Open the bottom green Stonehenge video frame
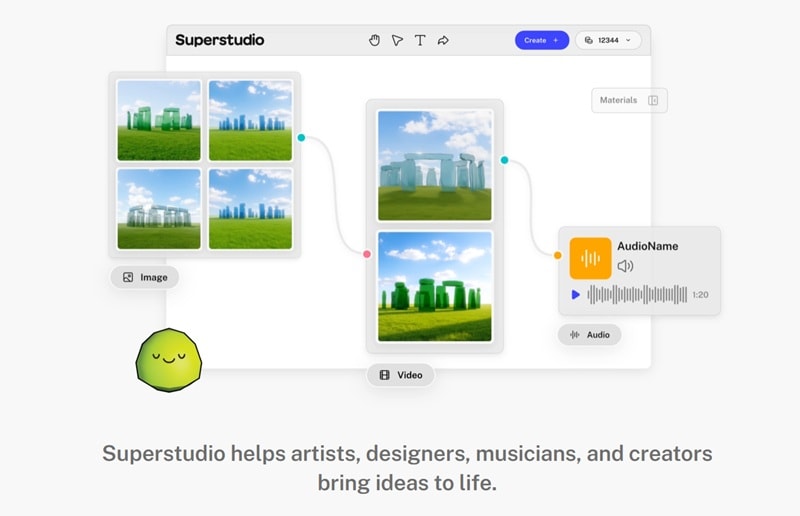The image size is (800, 516). tap(435, 286)
